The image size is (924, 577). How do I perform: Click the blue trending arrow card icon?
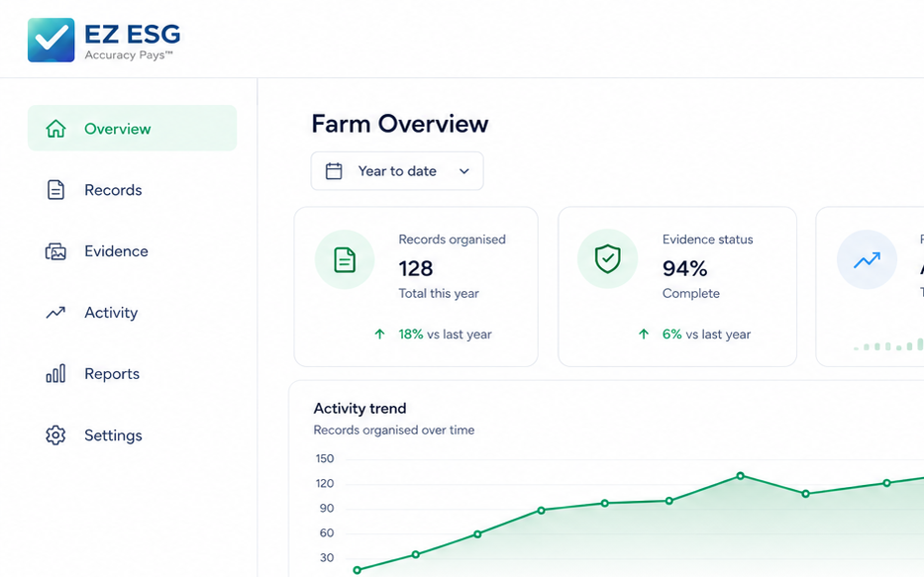(x=867, y=259)
